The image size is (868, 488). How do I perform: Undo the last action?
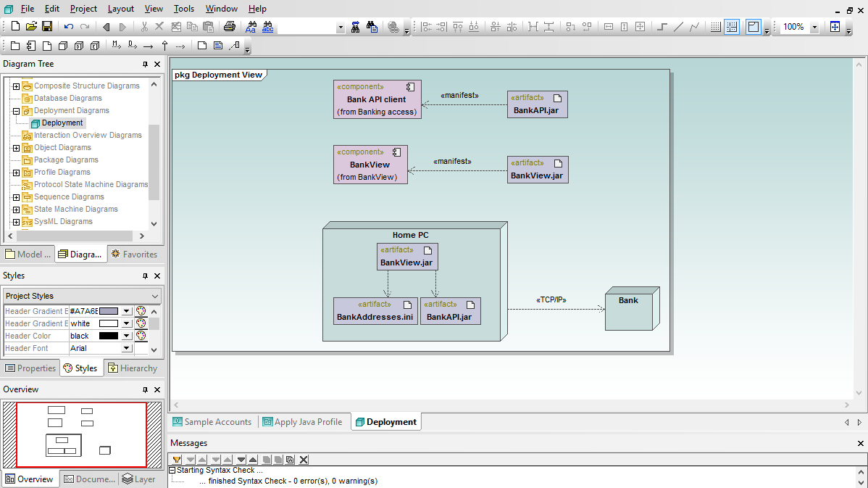[69, 27]
